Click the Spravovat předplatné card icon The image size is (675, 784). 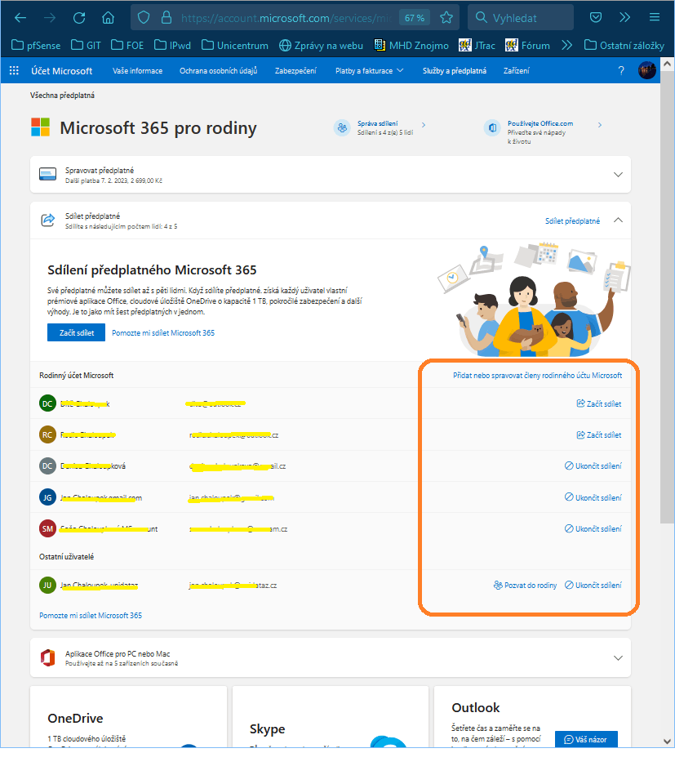(48, 175)
